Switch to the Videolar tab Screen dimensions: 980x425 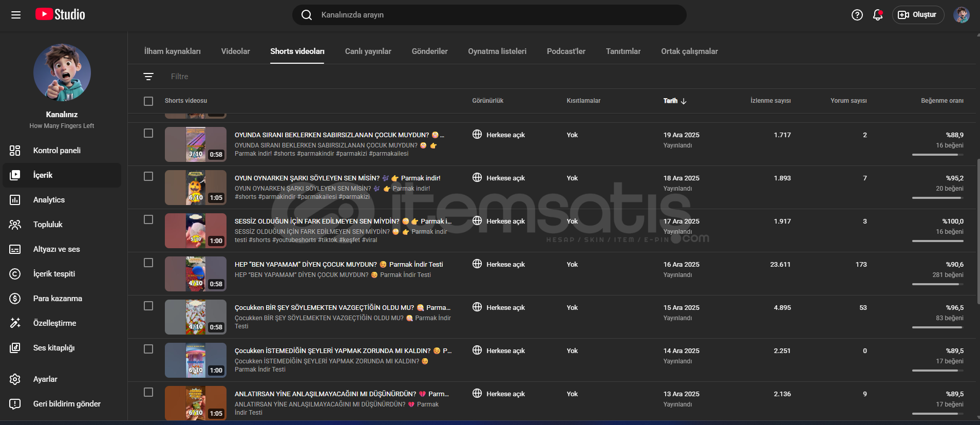pos(235,51)
